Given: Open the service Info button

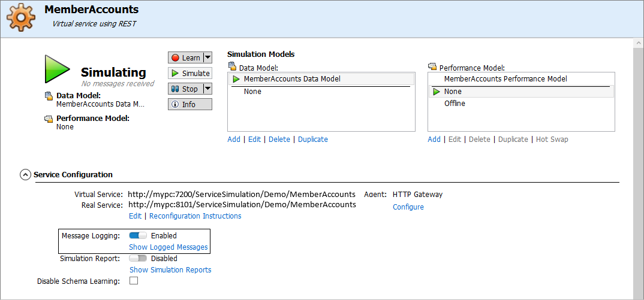Looking at the screenshot, I should (189, 104).
